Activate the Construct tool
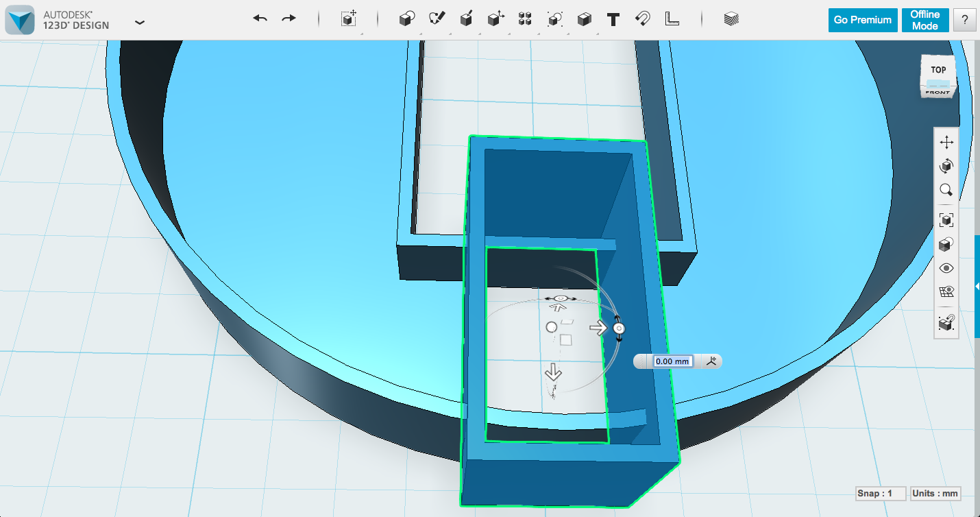980x517 pixels. (x=467, y=19)
